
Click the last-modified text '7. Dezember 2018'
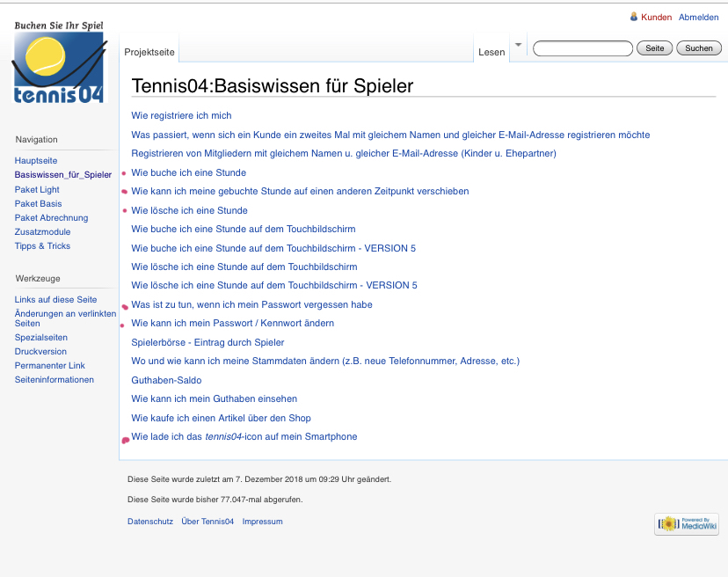pyautogui.click(x=269, y=479)
